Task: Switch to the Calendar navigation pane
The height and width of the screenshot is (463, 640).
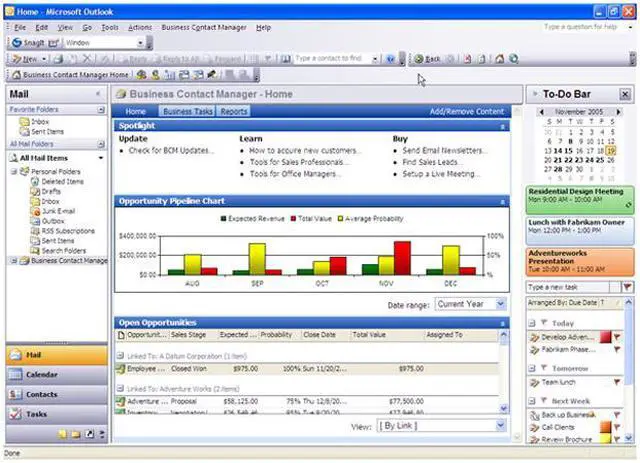Action: pyautogui.click(x=57, y=374)
